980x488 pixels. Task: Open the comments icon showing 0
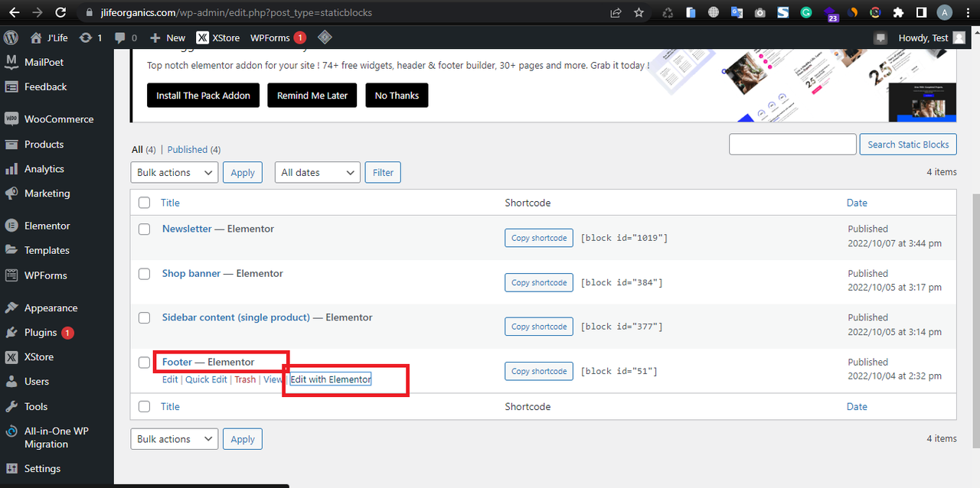tap(126, 37)
